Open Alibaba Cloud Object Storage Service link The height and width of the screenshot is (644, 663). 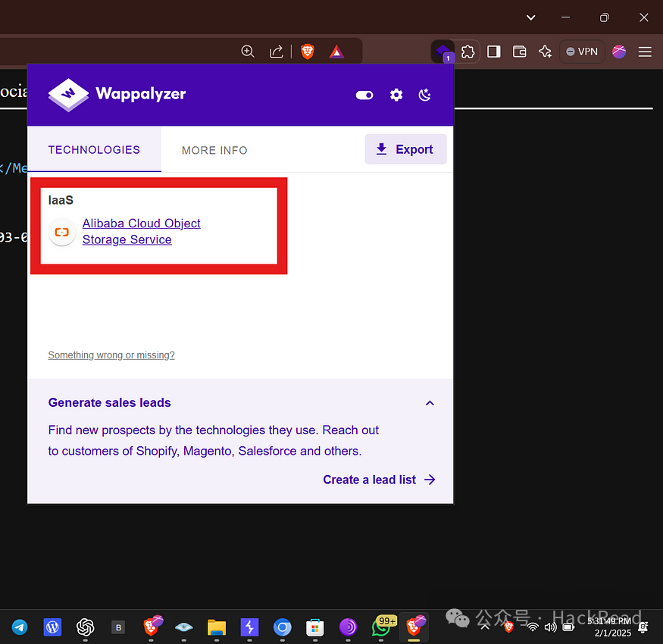[141, 231]
